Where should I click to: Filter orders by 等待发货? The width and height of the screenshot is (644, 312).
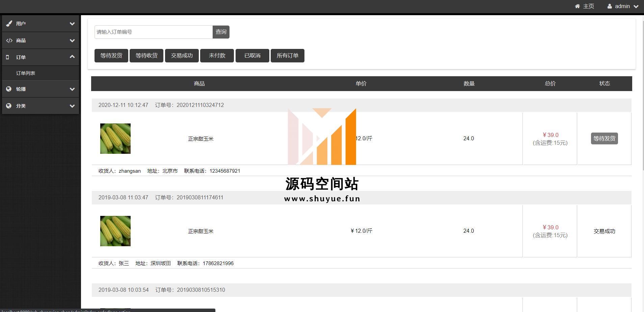111,56
